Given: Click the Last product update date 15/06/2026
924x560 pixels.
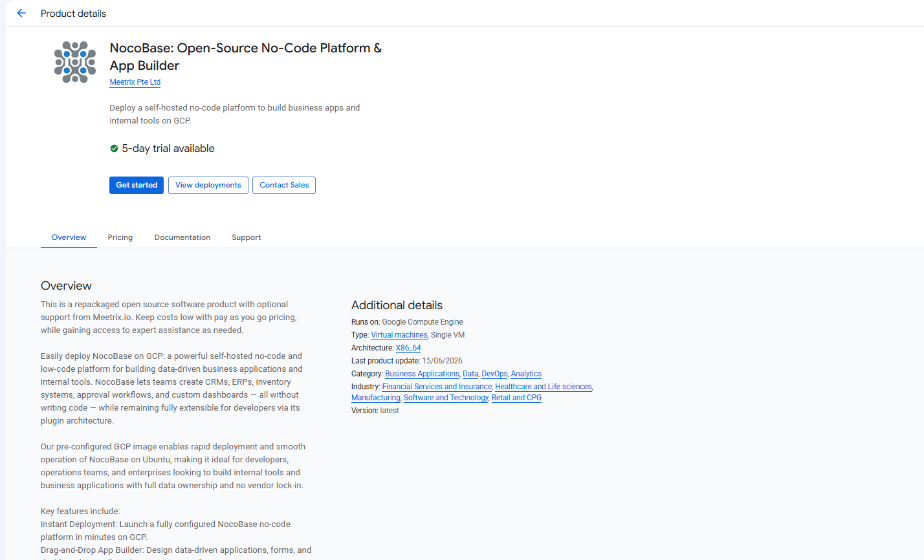Looking at the screenshot, I should point(442,361).
